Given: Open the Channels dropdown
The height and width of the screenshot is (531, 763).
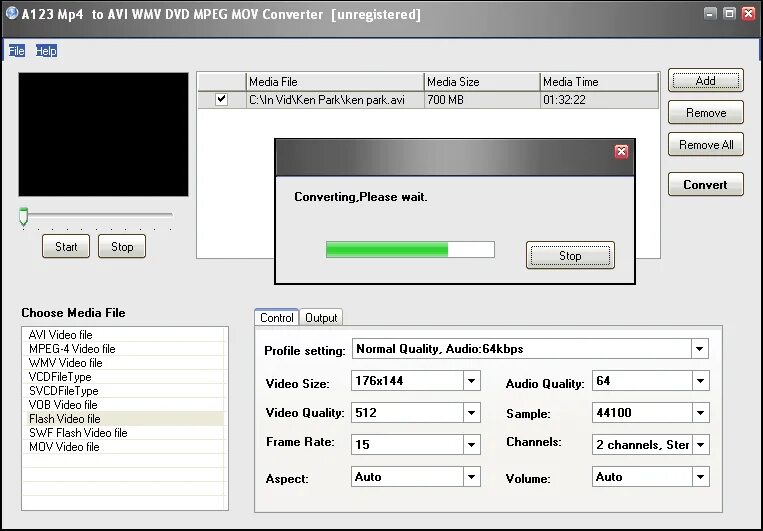Looking at the screenshot, I should [x=700, y=444].
